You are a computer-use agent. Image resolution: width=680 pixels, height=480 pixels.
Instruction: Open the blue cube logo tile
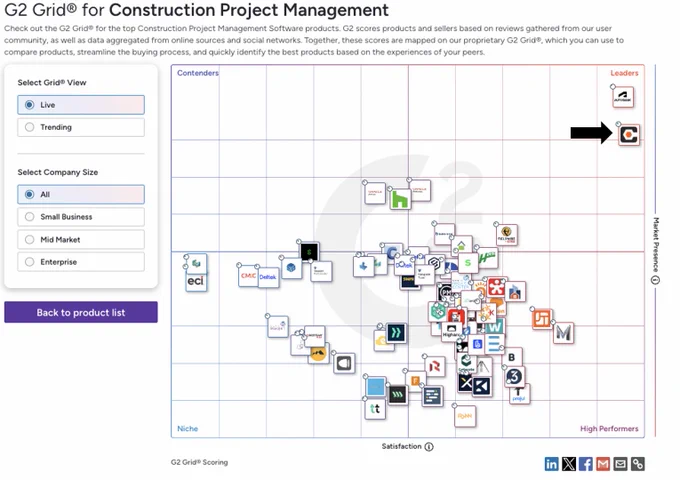tap(291, 268)
